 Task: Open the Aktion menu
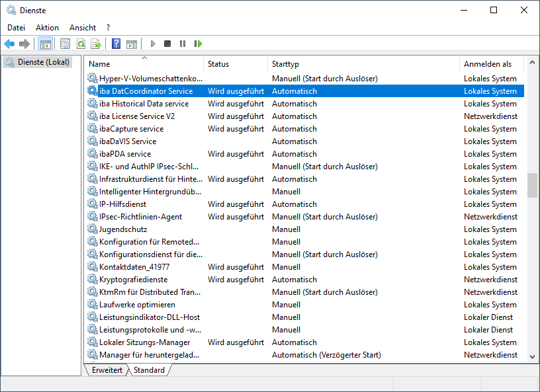47,28
